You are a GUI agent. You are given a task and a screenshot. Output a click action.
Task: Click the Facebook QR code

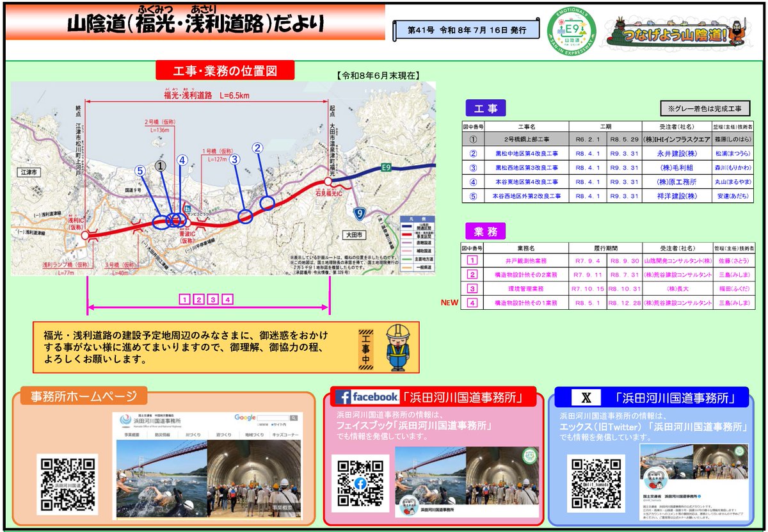coord(360,484)
